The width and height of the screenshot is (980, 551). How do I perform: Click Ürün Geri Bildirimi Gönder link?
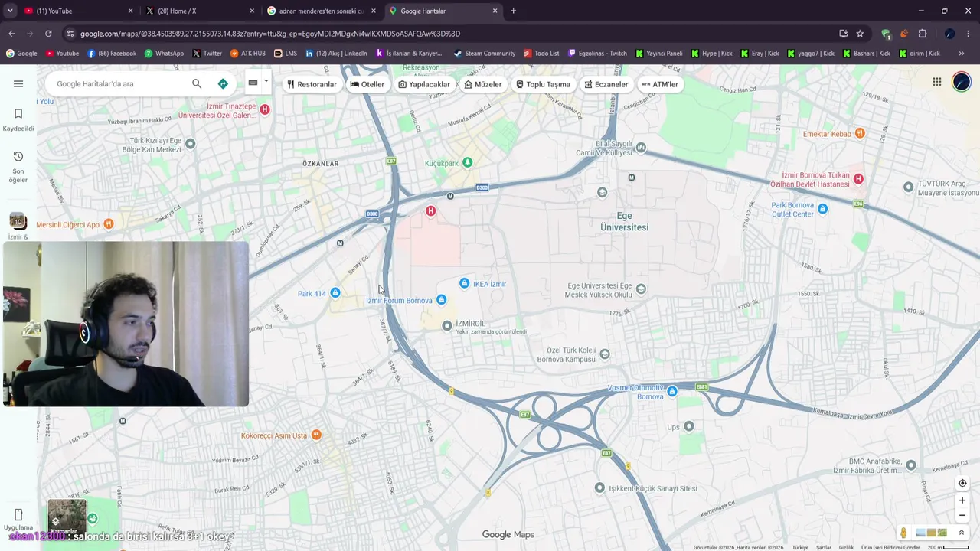click(890, 547)
